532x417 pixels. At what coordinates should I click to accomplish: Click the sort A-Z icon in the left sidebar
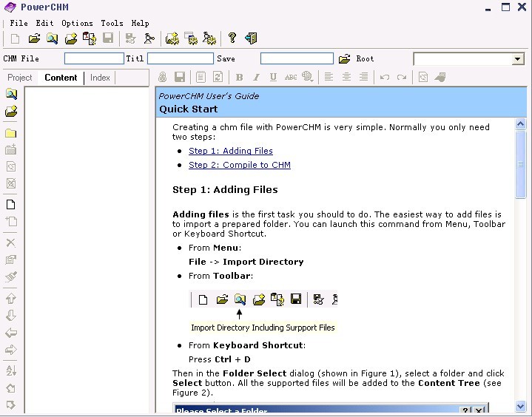(11, 370)
